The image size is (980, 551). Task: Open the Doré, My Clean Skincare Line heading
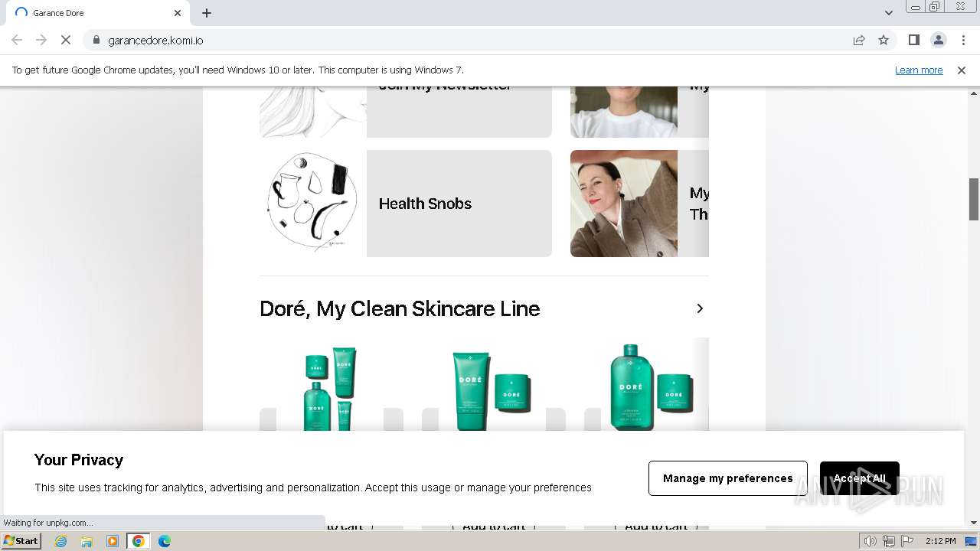point(400,308)
